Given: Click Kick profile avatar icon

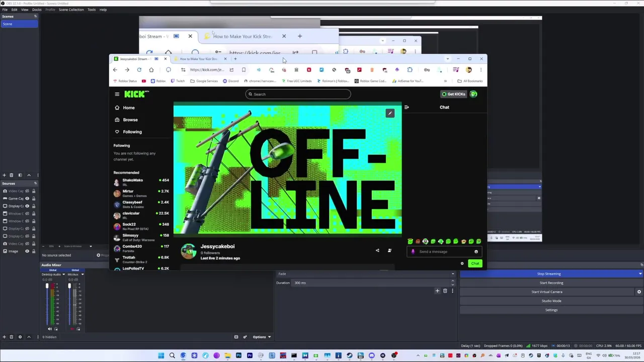Looking at the screenshot, I should [x=473, y=94].
